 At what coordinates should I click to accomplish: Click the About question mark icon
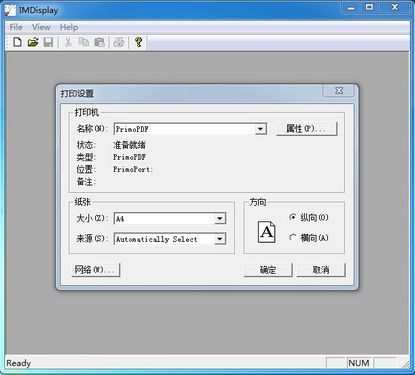coord(138,42)
